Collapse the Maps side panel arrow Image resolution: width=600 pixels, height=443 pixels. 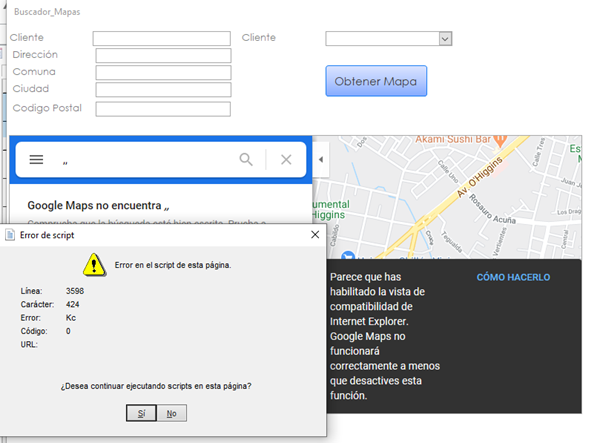click(321, 160)
